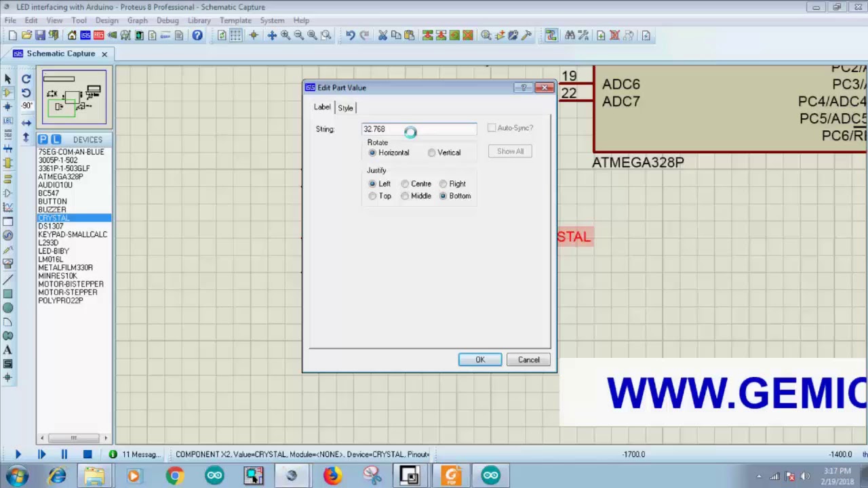Image resolution: width=868 pixels, height=488 pixels.
Task: Switch to the Style tab in the dialog
Action: pos(345,108)
